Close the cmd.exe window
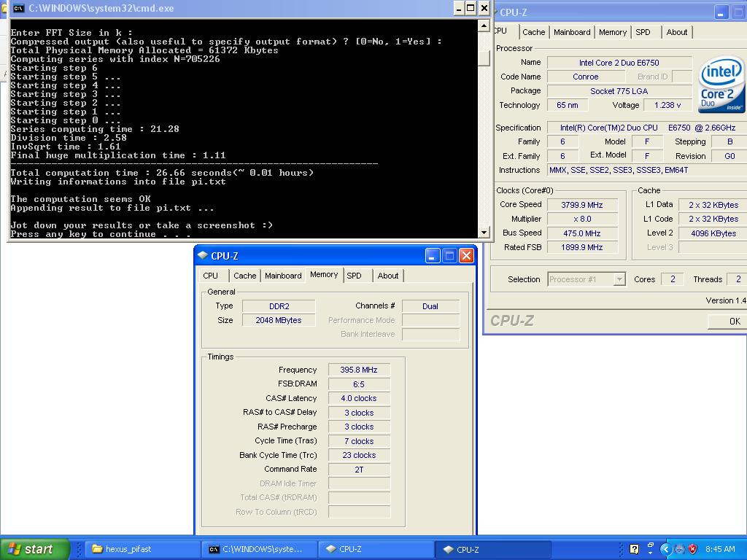 484,8
